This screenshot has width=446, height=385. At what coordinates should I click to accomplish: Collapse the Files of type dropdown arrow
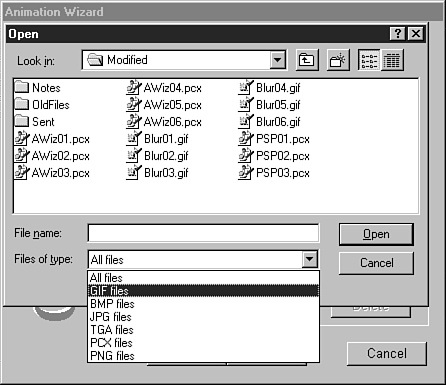pos(310,259)
